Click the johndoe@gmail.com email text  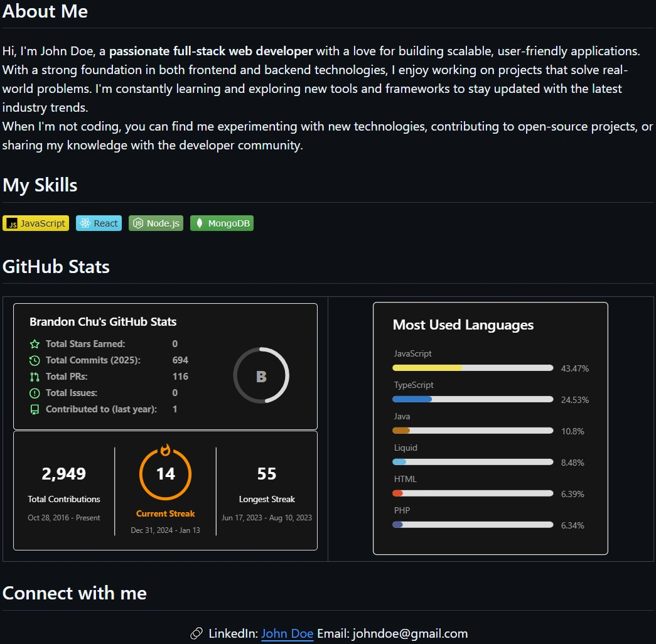tap(410, 633)
